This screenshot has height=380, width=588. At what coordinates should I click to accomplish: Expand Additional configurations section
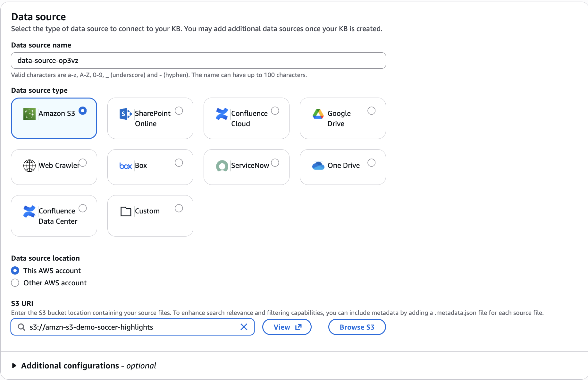coord(14,366)
